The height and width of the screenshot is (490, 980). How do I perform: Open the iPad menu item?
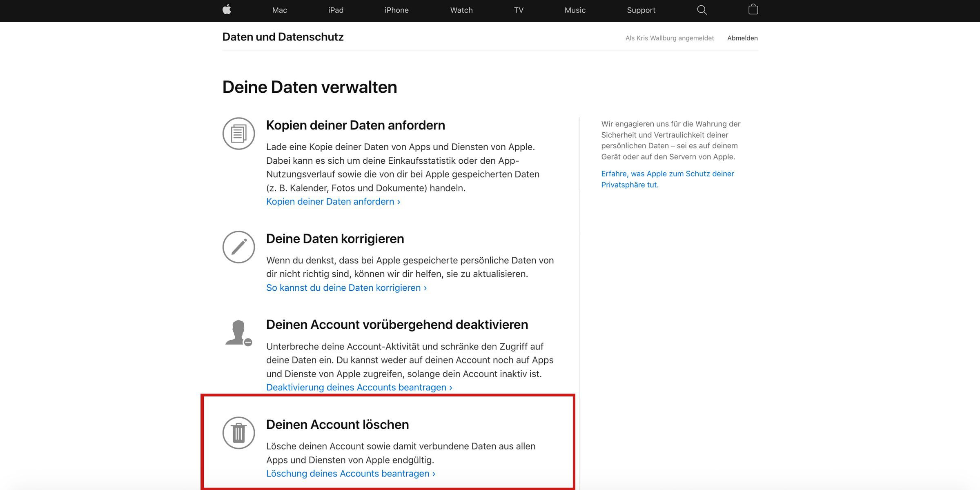pyautogui.click(x=336, y=10)
